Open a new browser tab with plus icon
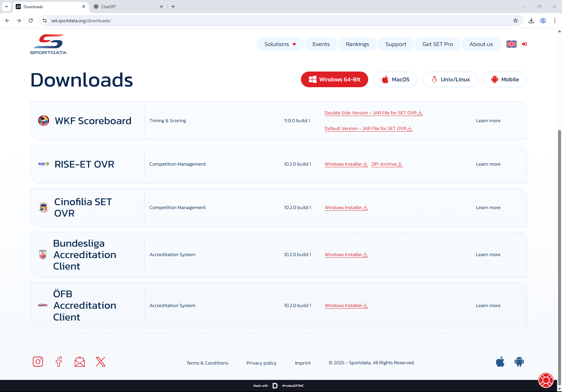 tap(173, 7)
